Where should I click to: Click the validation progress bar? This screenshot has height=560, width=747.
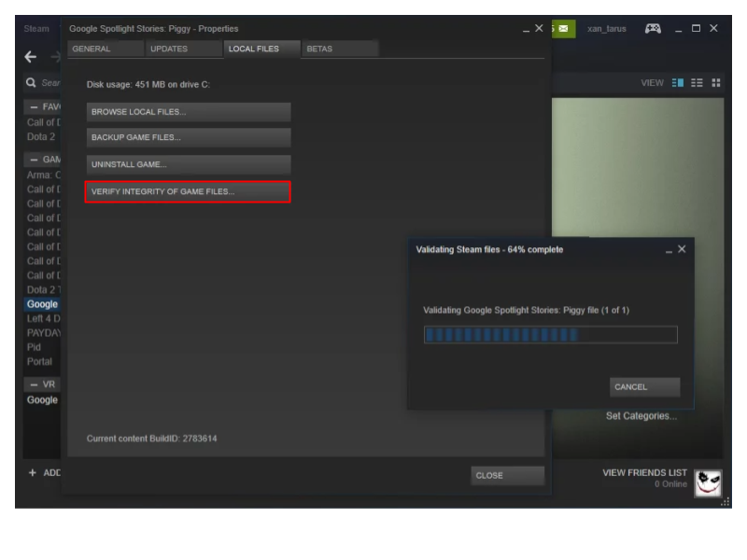click(x=550, y=335)
